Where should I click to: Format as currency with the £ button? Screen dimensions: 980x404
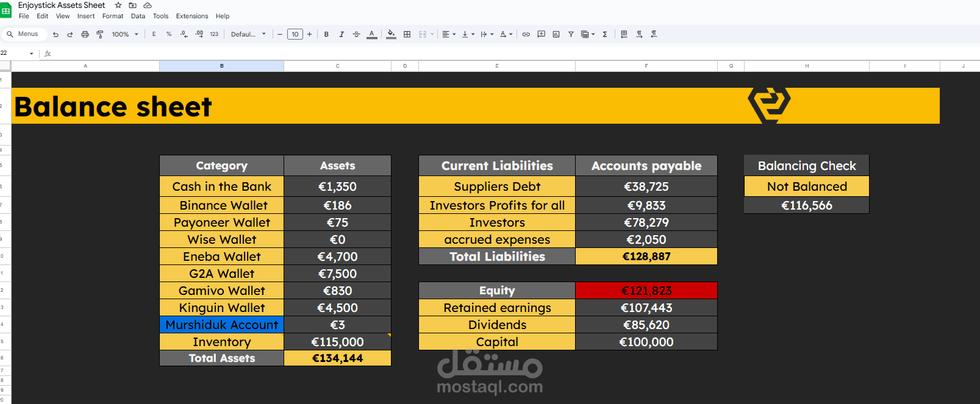154,34
